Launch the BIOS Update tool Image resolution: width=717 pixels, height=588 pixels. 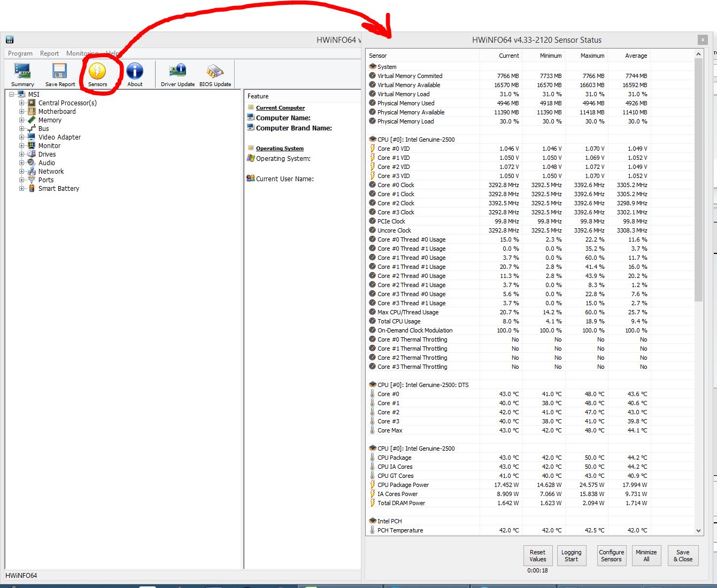click(x=215, y=75)
